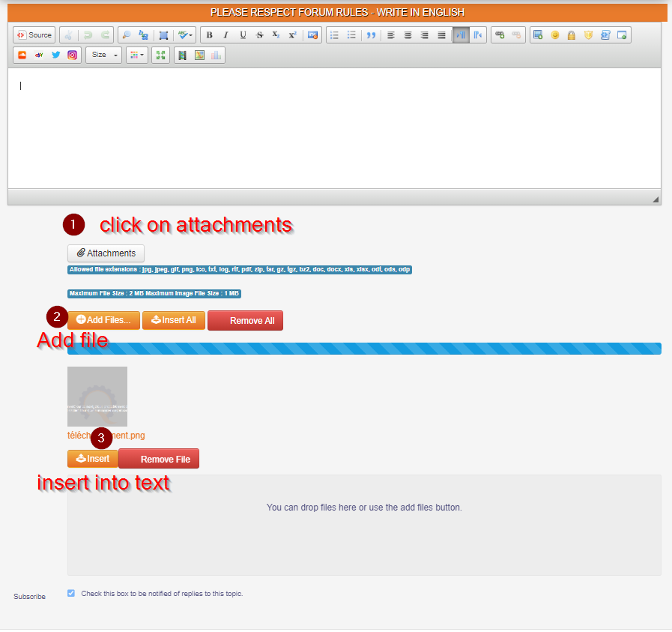
Task: Align text left
Action: [x=391, y=35]
